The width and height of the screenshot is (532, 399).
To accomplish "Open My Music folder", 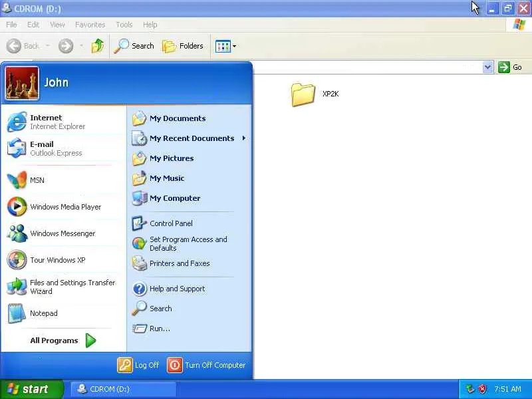I will 190,178.
